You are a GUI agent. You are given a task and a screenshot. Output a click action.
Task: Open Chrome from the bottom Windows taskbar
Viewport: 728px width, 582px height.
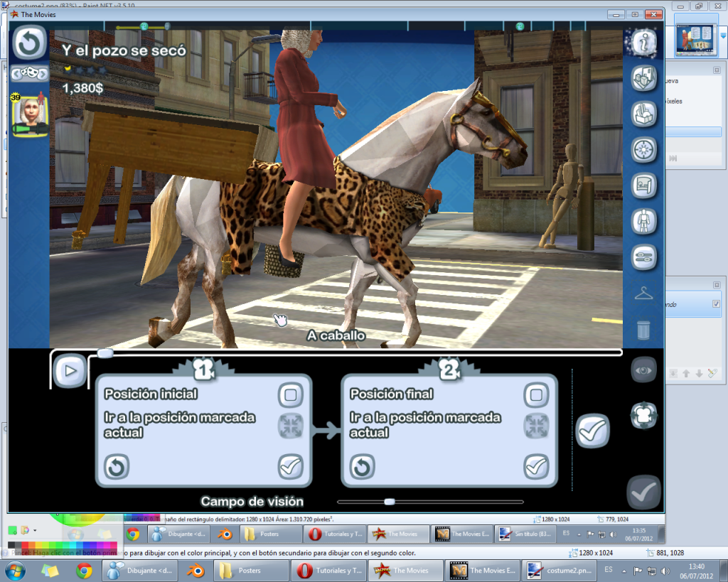tap(84, 571)
